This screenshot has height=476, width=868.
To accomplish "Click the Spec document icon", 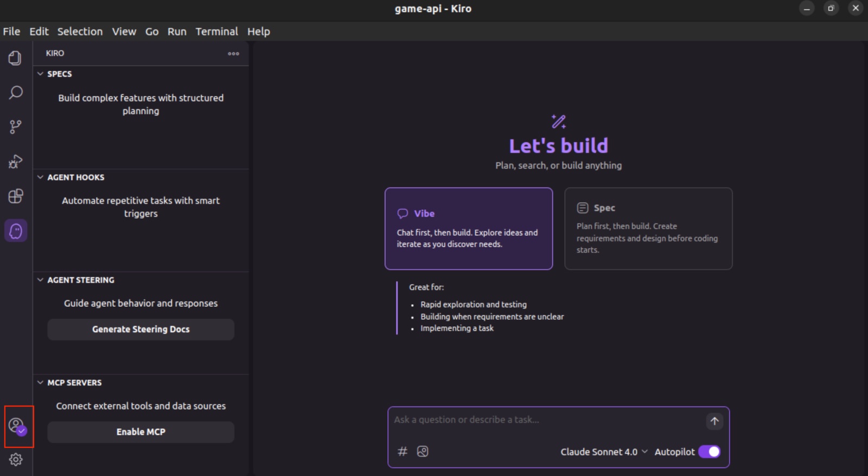I will pos(583,208).
